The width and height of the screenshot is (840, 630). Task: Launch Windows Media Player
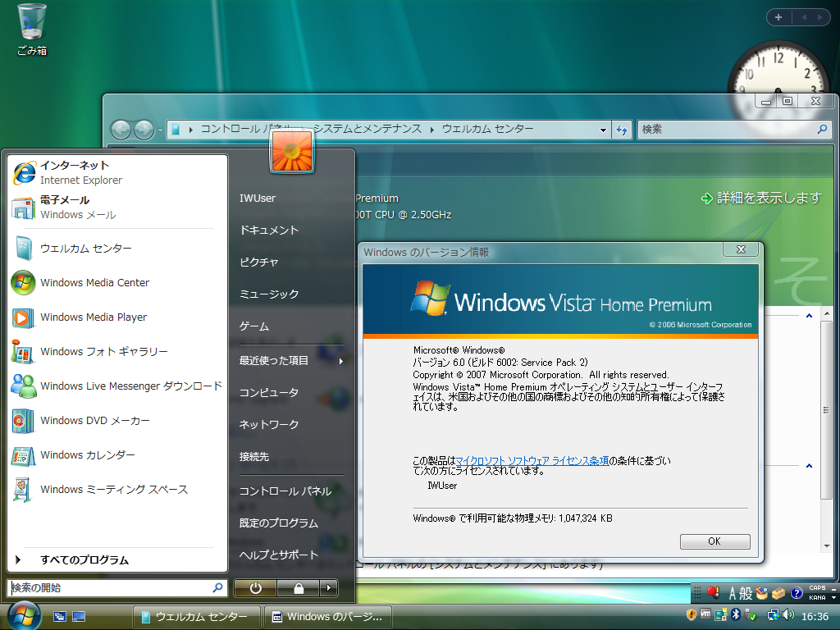pos(118,317)
